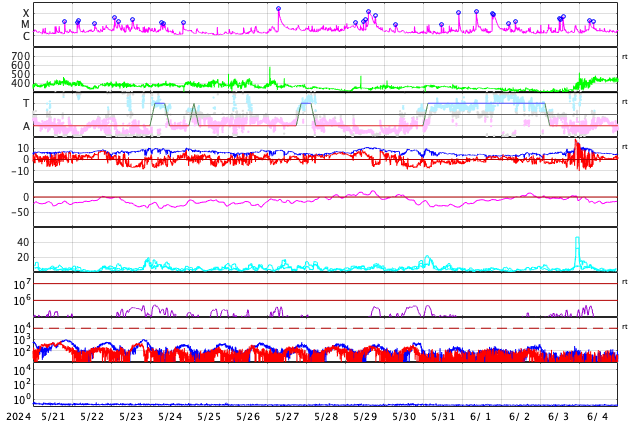634x424 pixels.
Task: Click the '5/27' date label
Action: [287, 417]
